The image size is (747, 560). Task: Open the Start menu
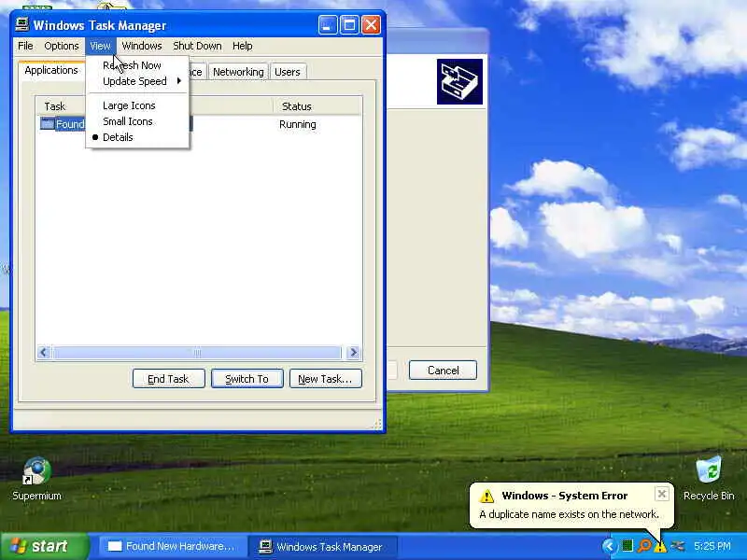(x=45, y=546)
